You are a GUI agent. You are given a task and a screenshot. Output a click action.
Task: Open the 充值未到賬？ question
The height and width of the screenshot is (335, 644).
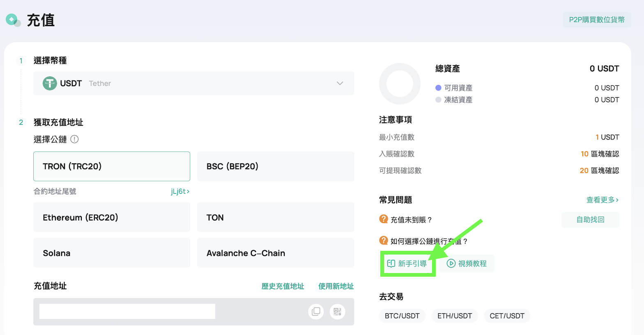(x=411, y=220)
